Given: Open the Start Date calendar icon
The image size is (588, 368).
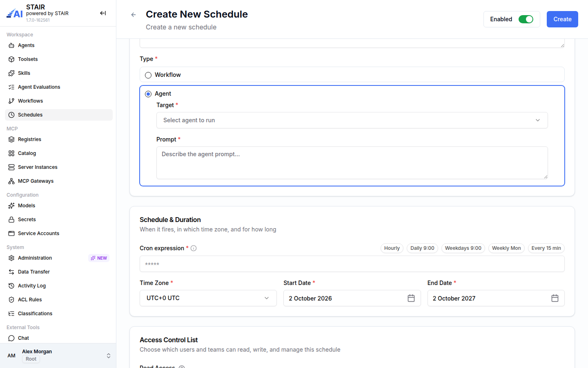Looking at the screenshot, I should tap(411, 298).
